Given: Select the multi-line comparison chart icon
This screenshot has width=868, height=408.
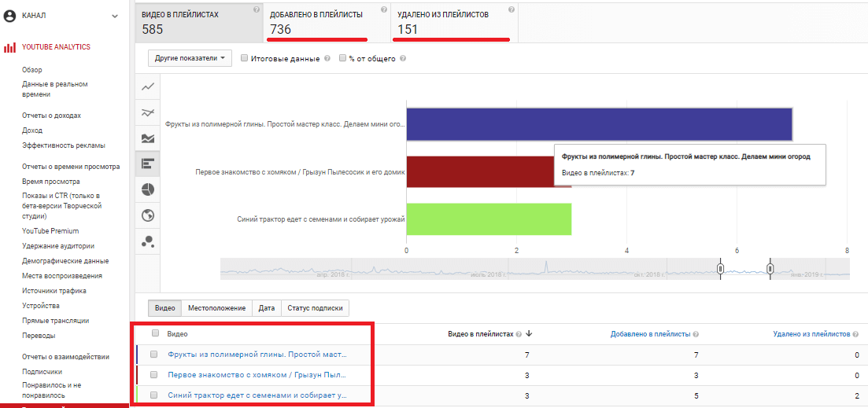Looking at the screenshot, I should 147,113.
